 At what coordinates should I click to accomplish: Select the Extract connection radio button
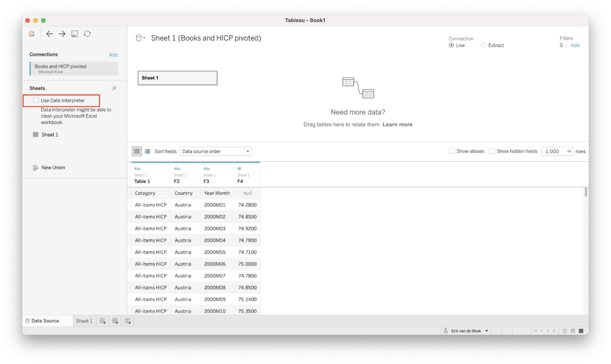[x=484, y=45]
